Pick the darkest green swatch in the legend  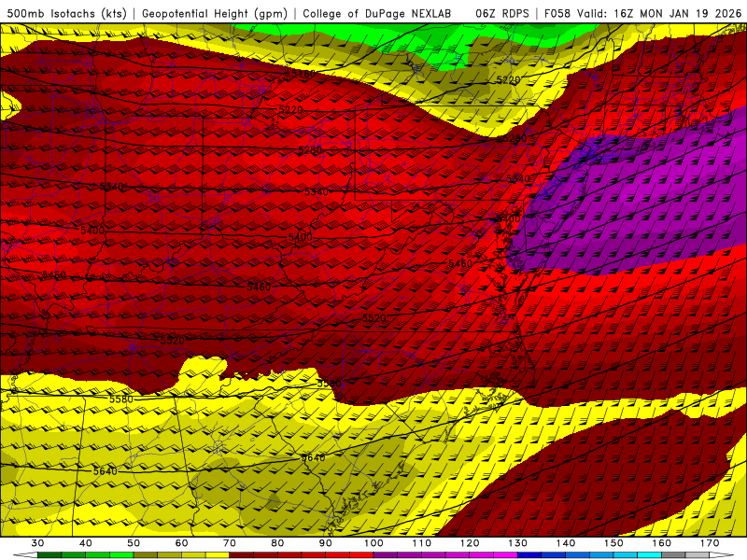click(x=49, y=554)
